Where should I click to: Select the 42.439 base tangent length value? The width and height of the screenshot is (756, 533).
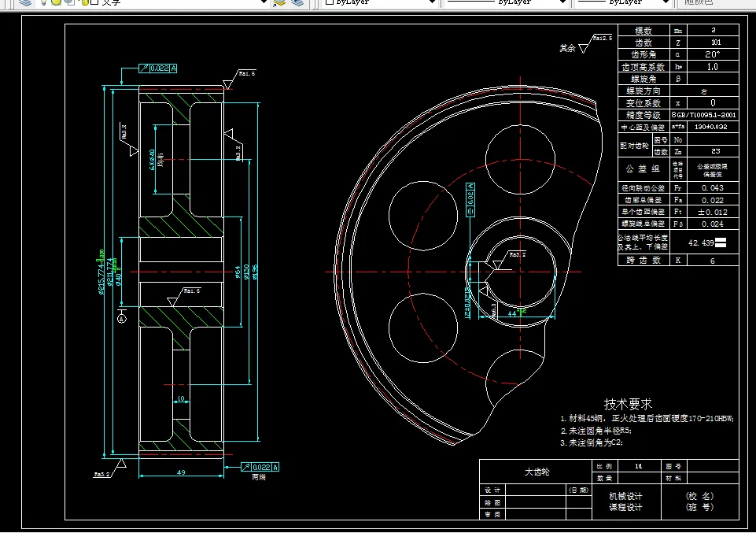(x=706, y=242)
